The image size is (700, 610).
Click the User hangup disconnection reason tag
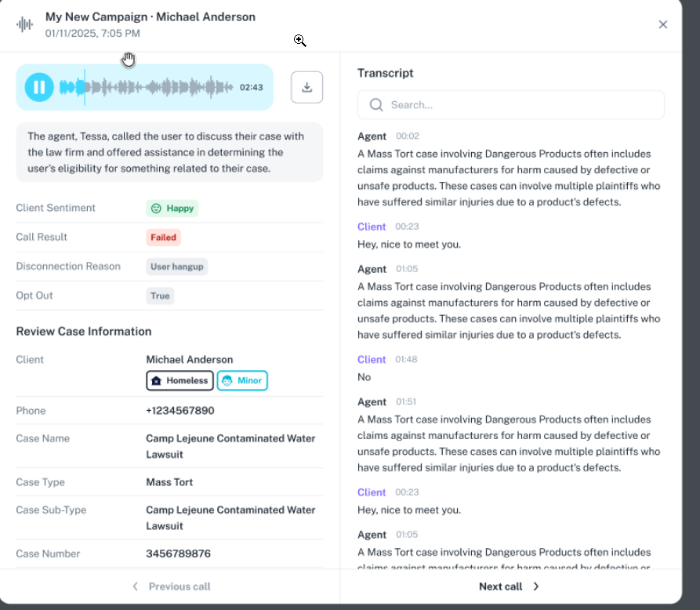pos(176,267)
